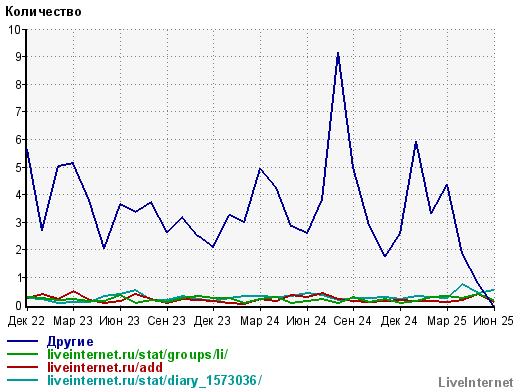Click the liveinternet.ru/add legend label
The height and width of the screenshot is (392, 520).
[105, 367]
